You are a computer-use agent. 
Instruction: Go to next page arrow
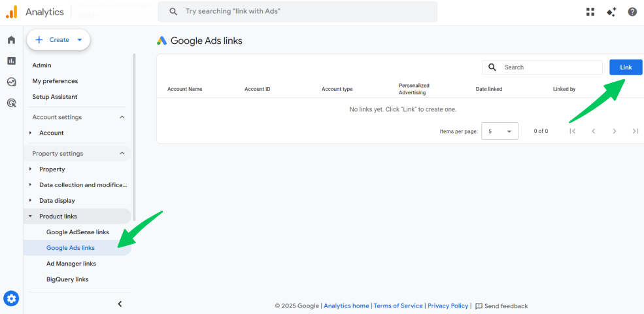click(x=615, y=131)
